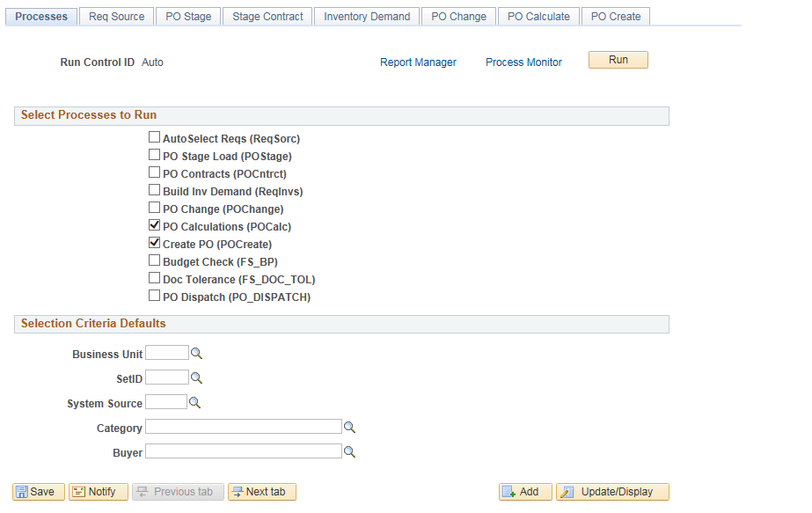Open the Business Unit lookup magnifier
Screen dimensions: 812x513
196,353
